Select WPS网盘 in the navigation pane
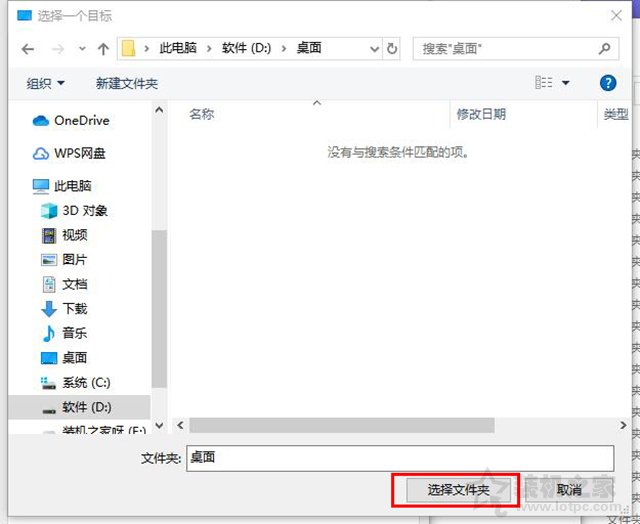 tap(79, 153)
